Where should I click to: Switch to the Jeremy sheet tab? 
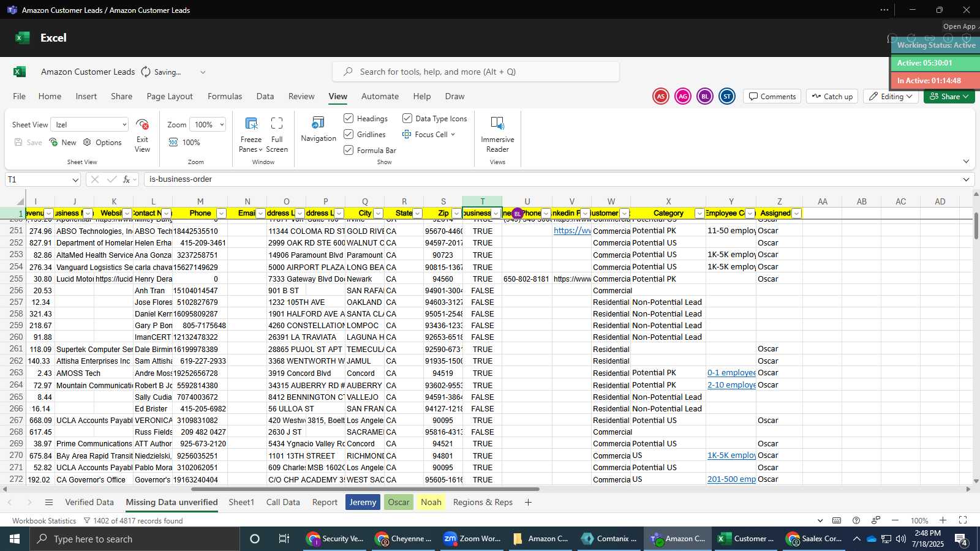pyautogui.click(x=363, y=502)
